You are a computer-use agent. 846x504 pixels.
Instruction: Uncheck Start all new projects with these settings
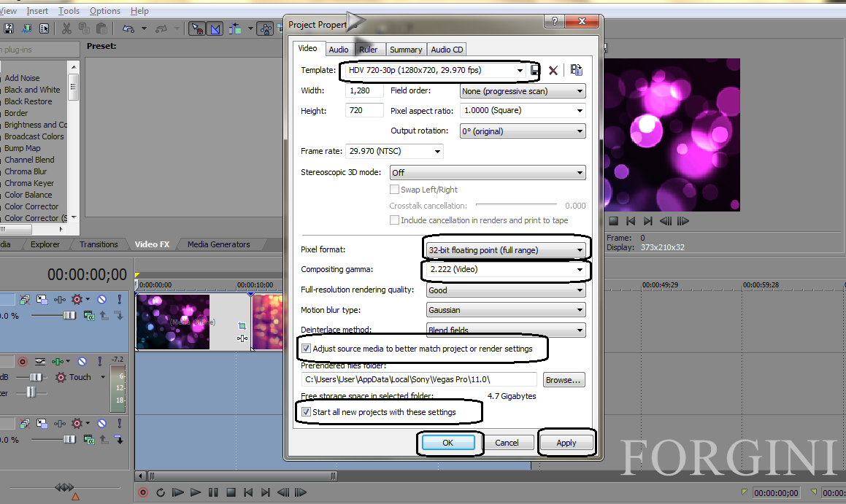click(307, 411)
